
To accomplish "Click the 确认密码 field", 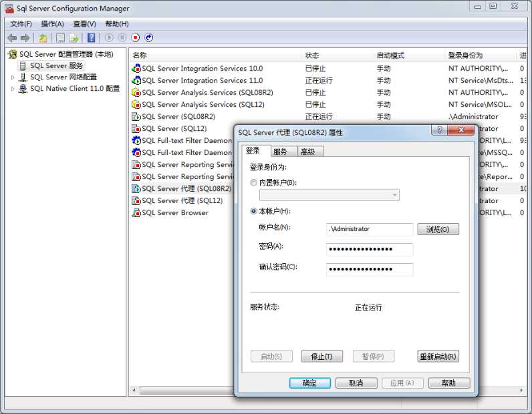I will click(x=370, y=270).
